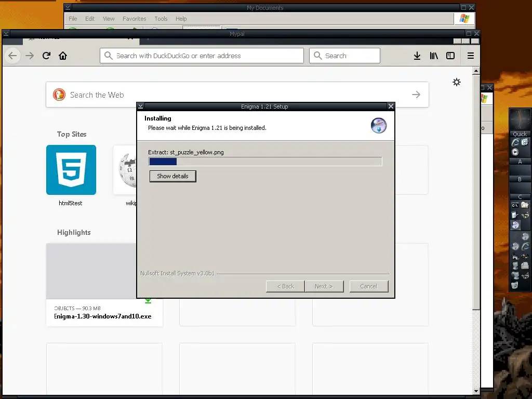The image size is (532, 399).
Task: Click the Windows logo in My Documents
Action: pyautogui.click(x=464, y=19)
